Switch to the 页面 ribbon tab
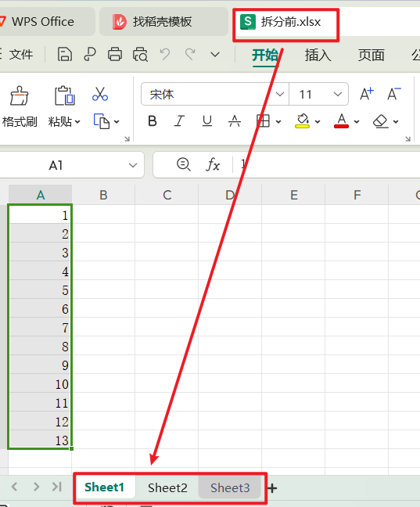Image resolution: width=420 pixels, height=507 pixels. 372,55
